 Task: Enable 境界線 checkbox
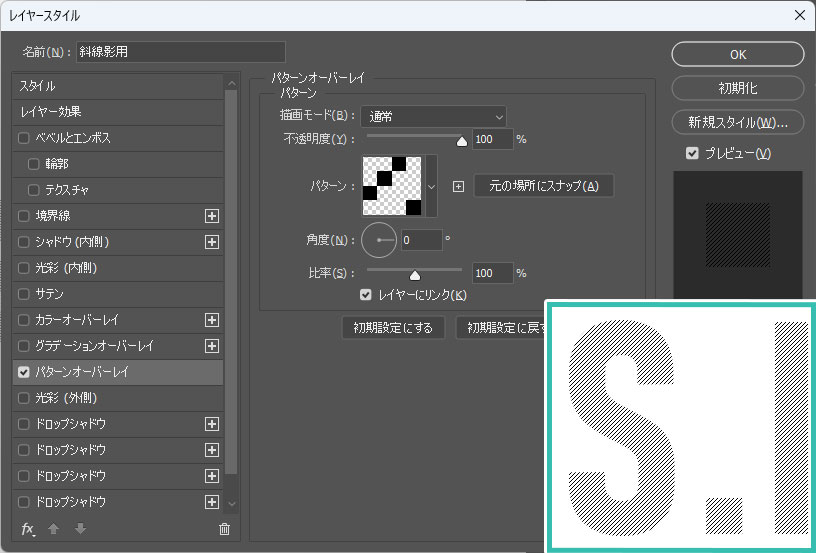coord(23,216)
